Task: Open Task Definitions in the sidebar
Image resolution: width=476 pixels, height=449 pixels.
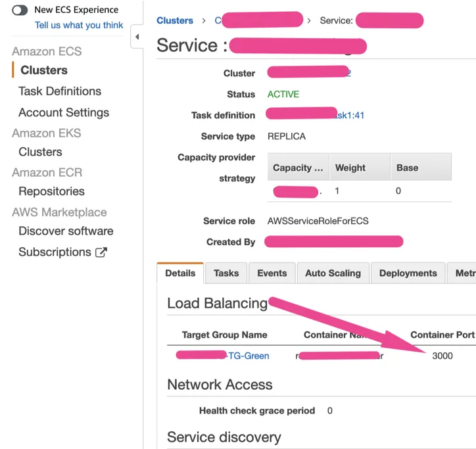Action: (x=60, y=91)
